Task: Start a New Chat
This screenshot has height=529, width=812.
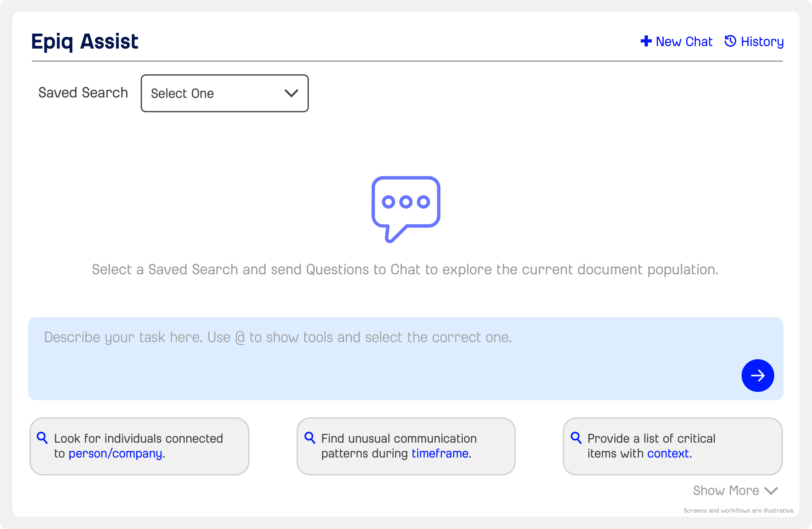Action: (676, 41)
